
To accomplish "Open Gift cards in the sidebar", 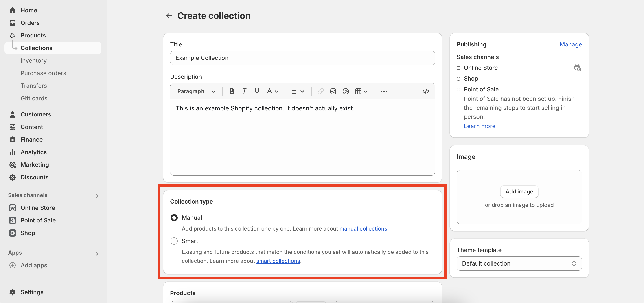I will point(34,98).
